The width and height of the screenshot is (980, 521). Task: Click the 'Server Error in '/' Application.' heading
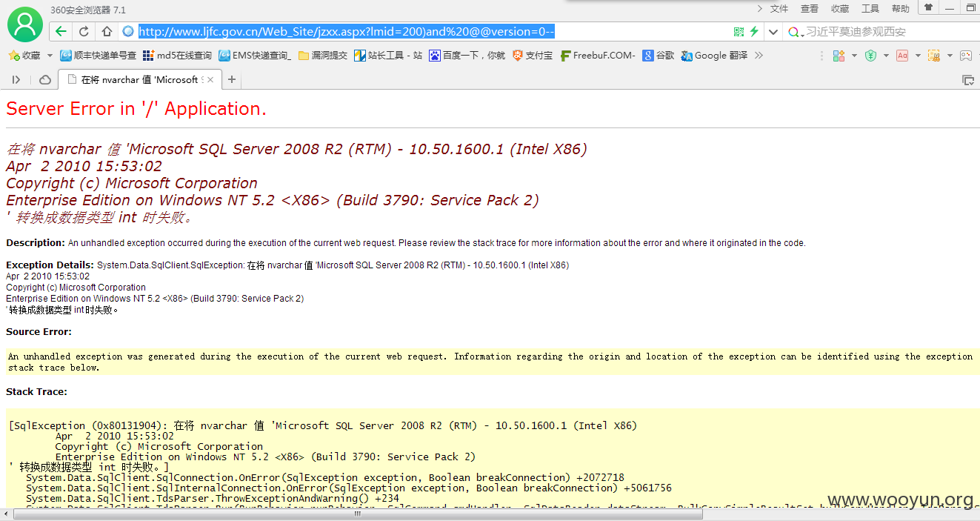(x=136, y=109)
